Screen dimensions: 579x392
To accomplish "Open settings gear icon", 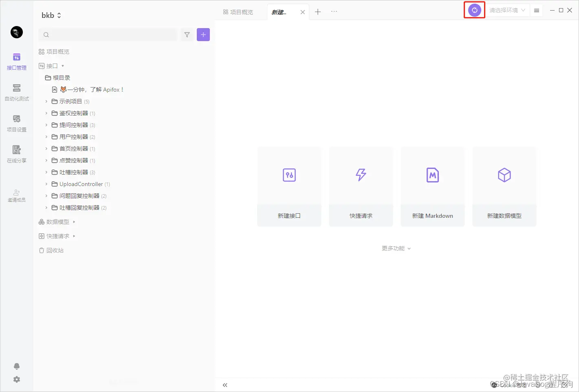I will [17, 379].
